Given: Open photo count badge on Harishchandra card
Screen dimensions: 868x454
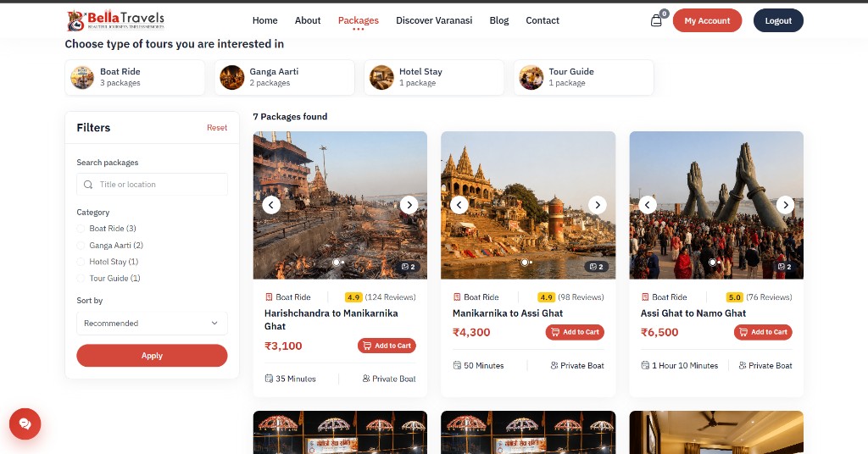Looking at the screenshot, I should tap(409, 267).
